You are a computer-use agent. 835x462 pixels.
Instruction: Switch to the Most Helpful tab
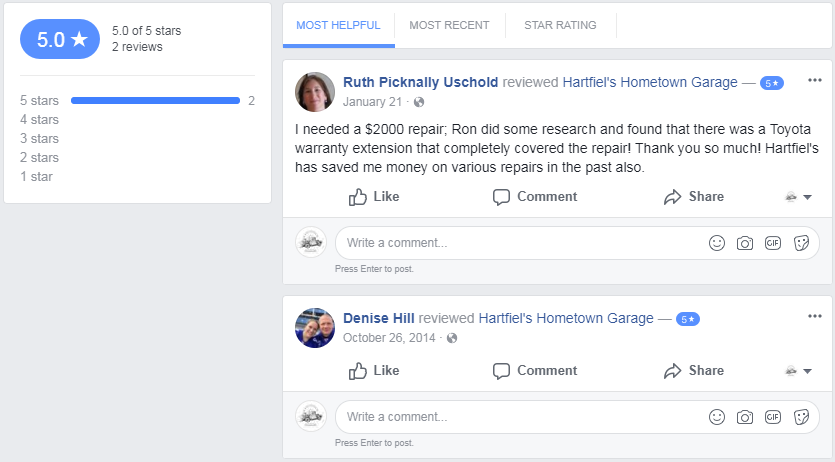coord(338,25)
